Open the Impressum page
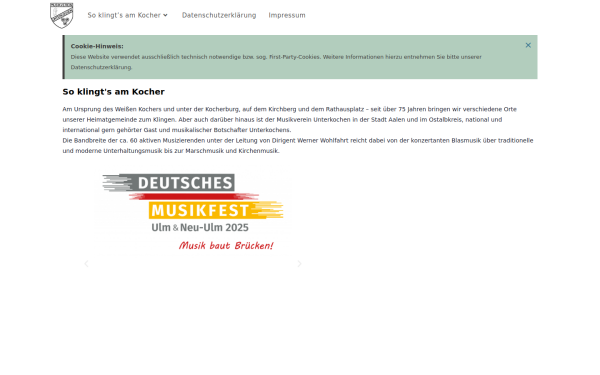Viewport: 600px width, 375px height. coord(287,15)
